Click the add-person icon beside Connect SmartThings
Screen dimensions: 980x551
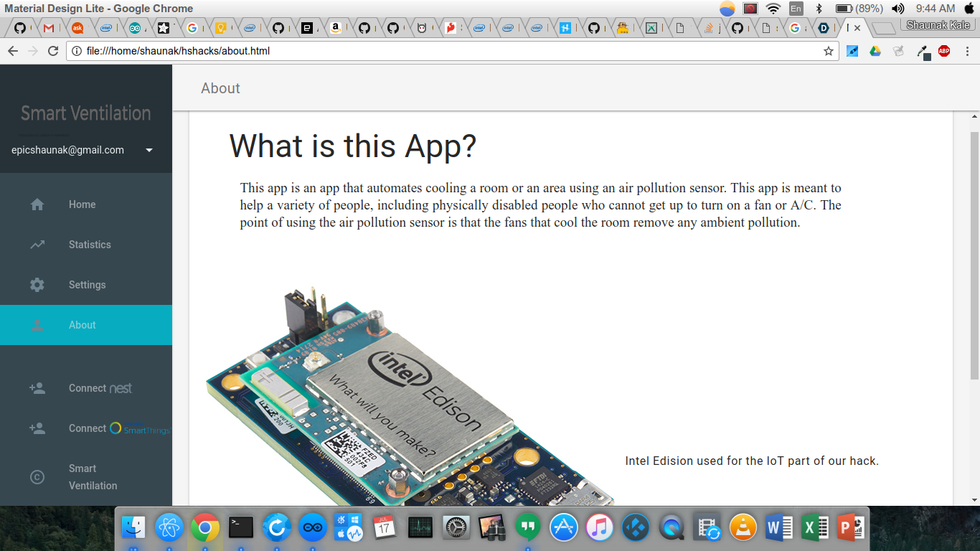pos(37,428)
